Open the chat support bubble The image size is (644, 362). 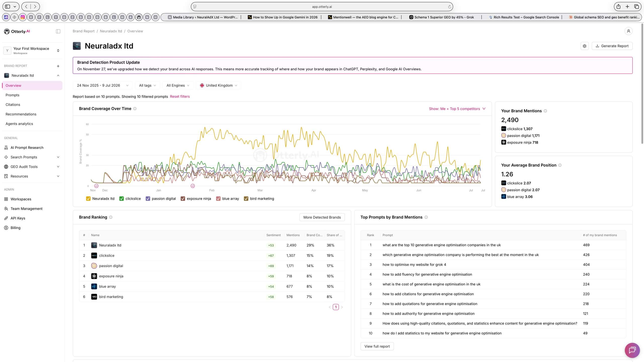(x=632, y=350)
